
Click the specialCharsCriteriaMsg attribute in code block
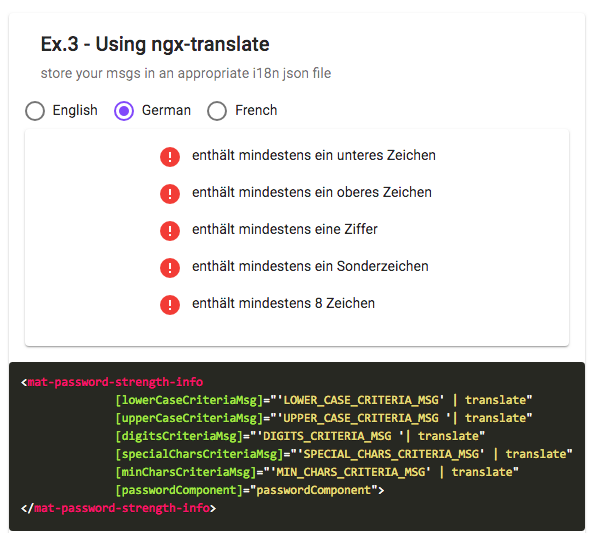pos(199,454)
